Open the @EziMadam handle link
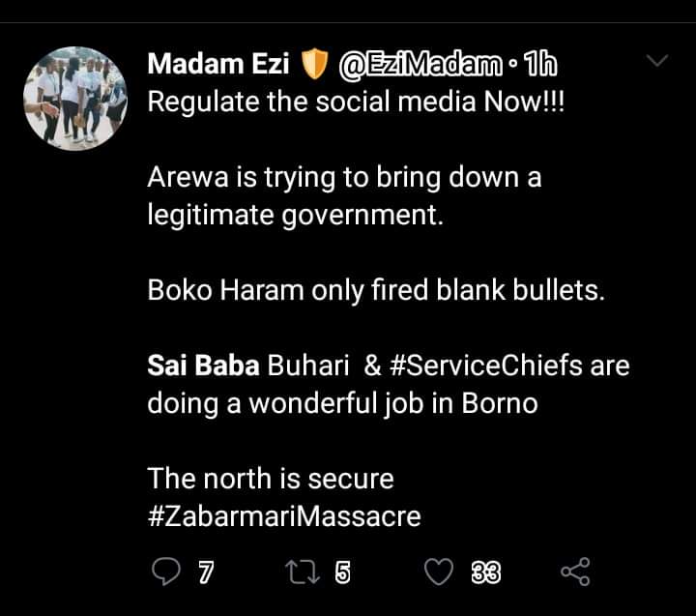Screen dimensions: 696x616 pos(421,66)
